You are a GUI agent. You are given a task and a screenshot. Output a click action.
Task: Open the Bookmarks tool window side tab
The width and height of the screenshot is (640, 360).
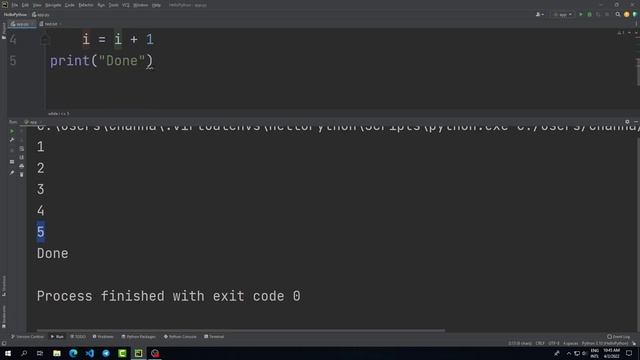point(4,317)
